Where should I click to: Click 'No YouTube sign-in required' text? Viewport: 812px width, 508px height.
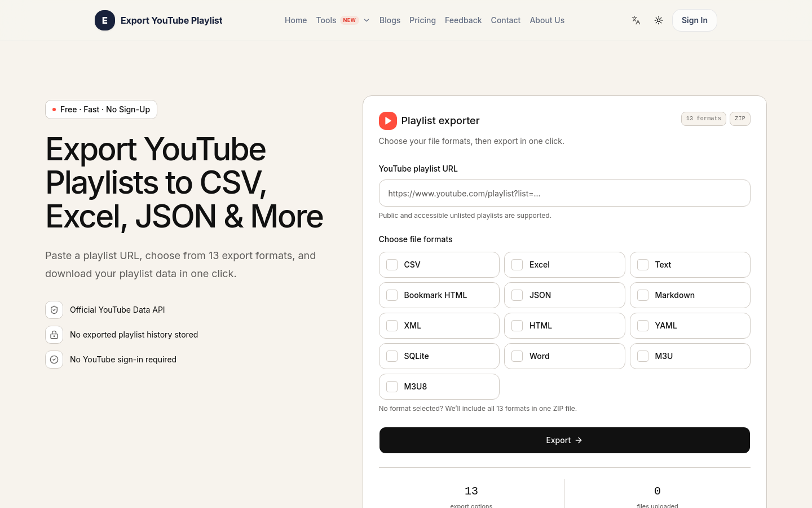[123, 360]
